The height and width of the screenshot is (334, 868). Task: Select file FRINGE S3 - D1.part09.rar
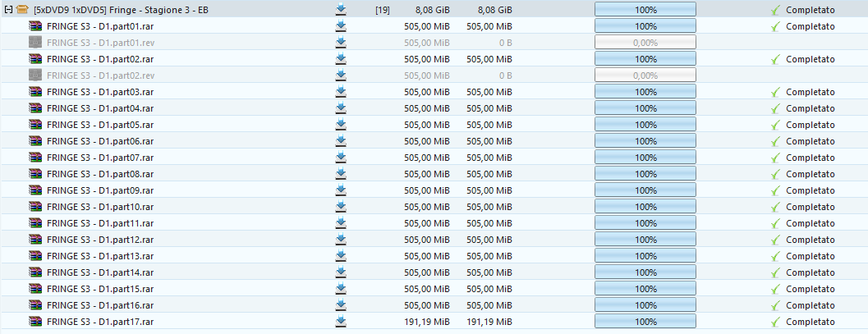(100, 190)
